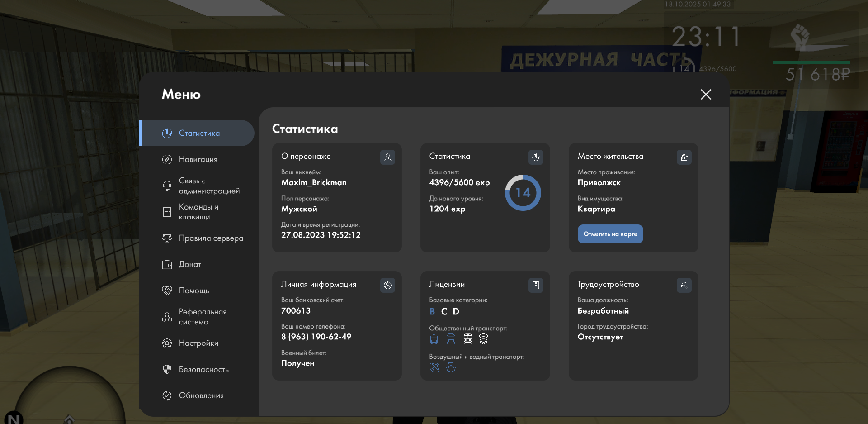Click the 1204 exp remaining value

(447, 209)
